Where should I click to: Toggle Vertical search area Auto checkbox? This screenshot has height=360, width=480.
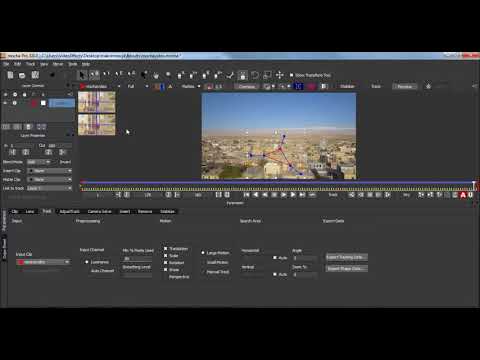[x=275, y=274]
